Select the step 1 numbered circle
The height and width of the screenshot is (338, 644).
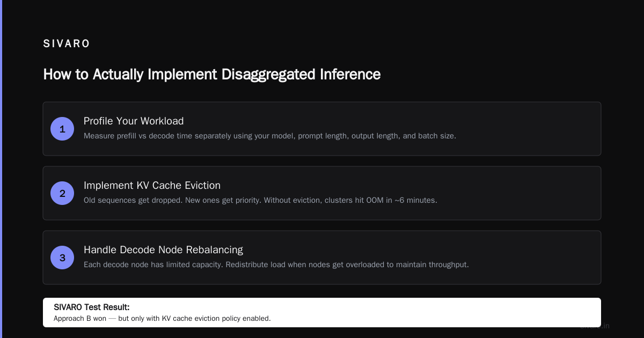(62, 129)
